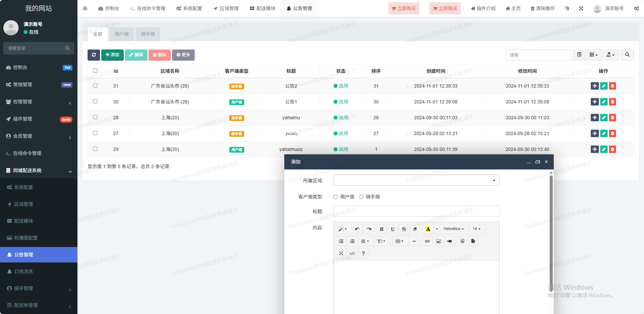Click the bold button in the editor toolbar

pyautogui.click(x=381, y=229)
